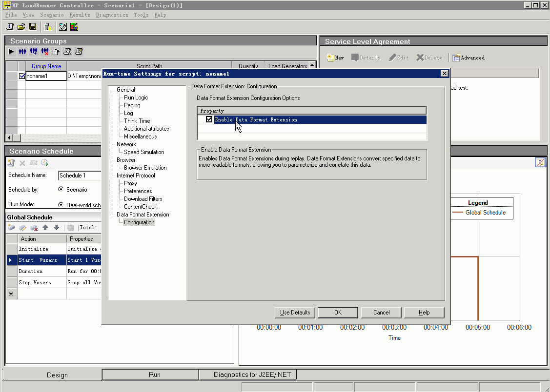Click the New Schedule icon in Scenario Schedule
This screenshot has width=550, height=392.
(11, 163)
